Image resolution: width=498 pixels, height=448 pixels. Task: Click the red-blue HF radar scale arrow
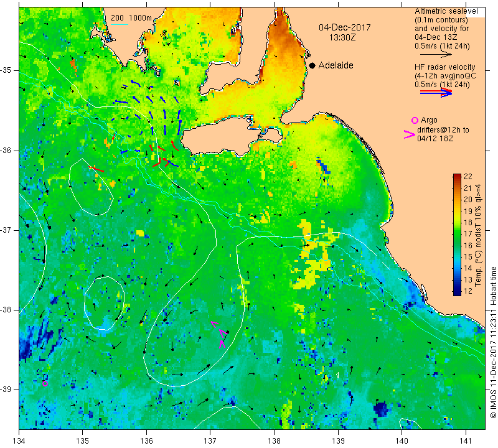pyautogui.click(x=436, y=93)
